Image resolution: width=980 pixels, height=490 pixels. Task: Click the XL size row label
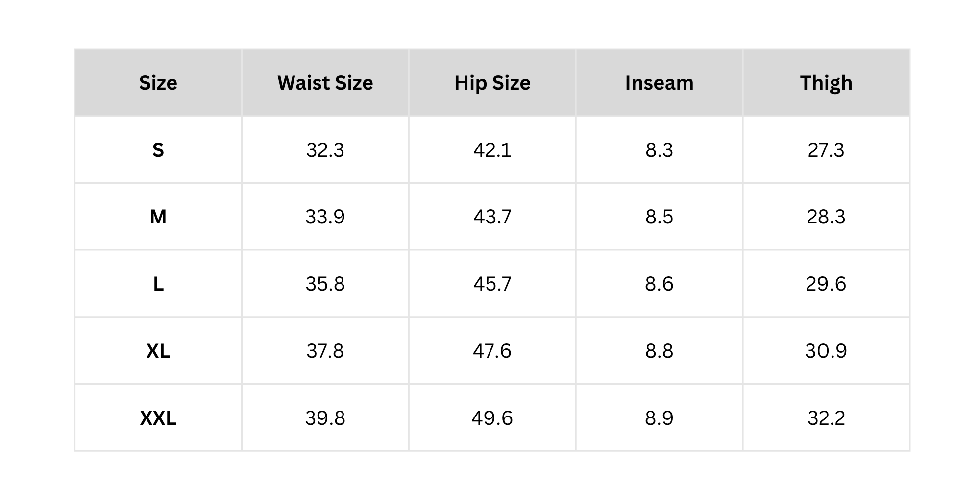click(x=158, y=351)
